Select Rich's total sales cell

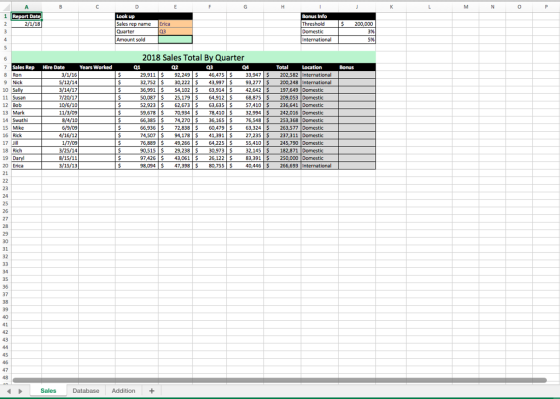282,150
